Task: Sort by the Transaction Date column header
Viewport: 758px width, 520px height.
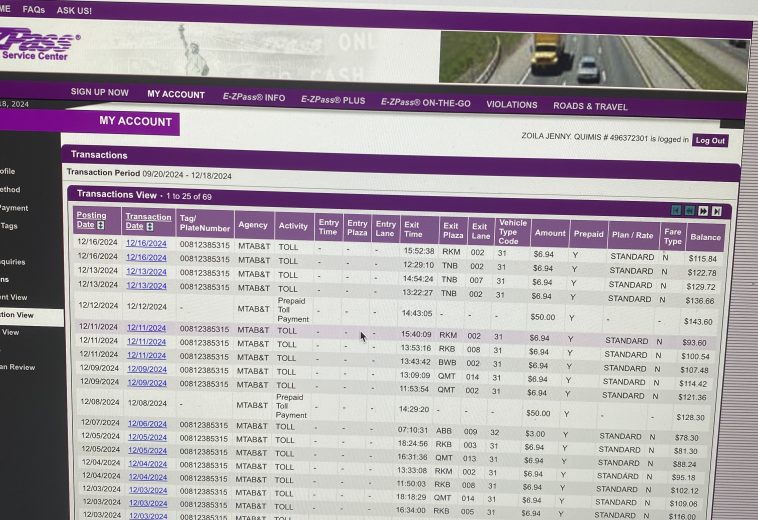Action: point(148,221)
